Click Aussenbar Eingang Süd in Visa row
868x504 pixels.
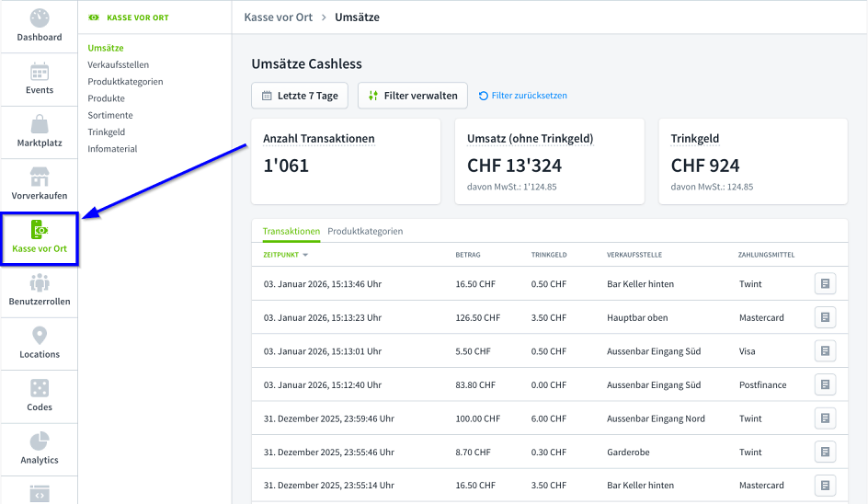tap(654, 351)
